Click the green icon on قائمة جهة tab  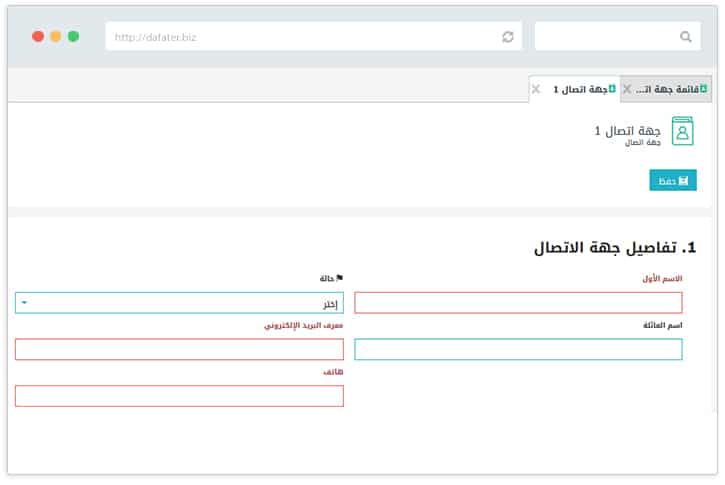pos(703,89)
